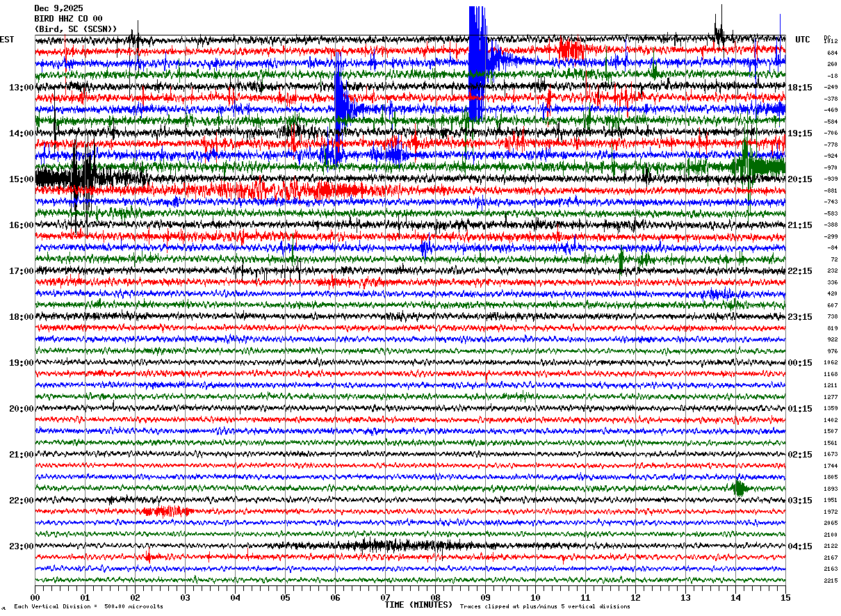Select the 16:00 EST time label
Image resolution: width=841 pixels, height=616 pixels.
point(22,225)
